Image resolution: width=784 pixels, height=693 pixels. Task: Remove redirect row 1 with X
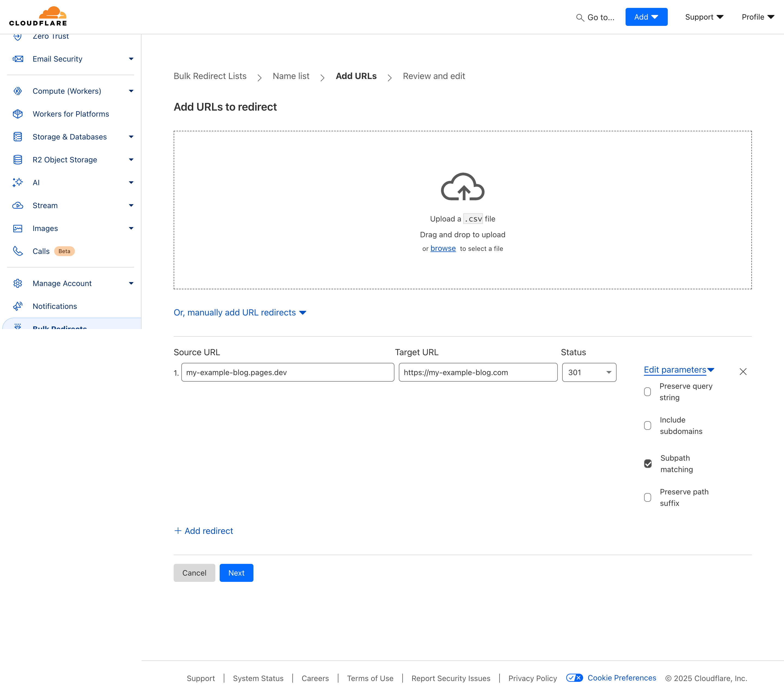(743, 372)
